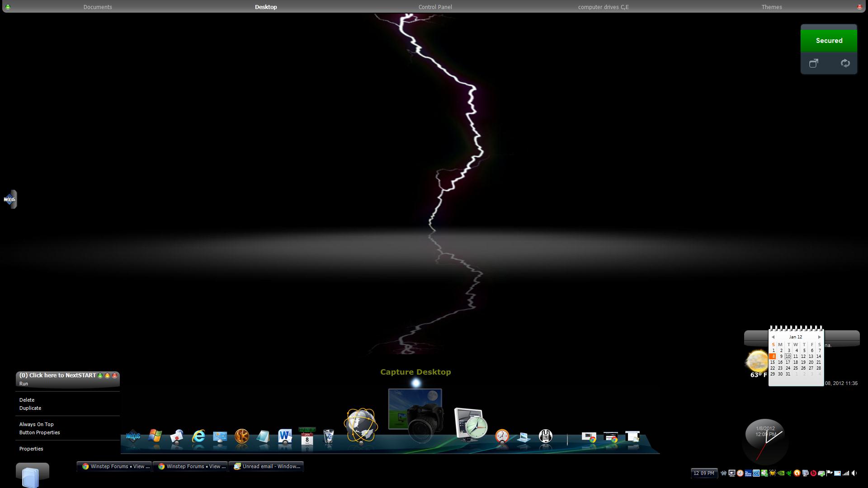Open the Unread email taskbar button
The height and width of the screenshot is (488, 868).
point(266,466)
